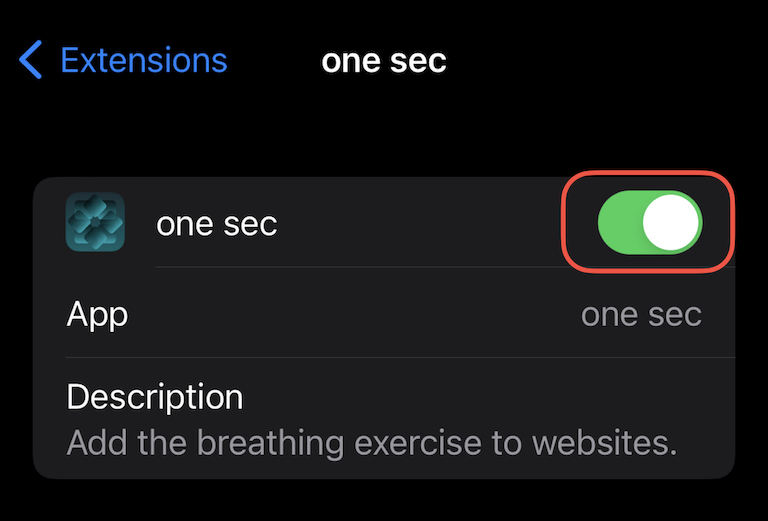Click the word 'Add' in the description

point(96,443)
